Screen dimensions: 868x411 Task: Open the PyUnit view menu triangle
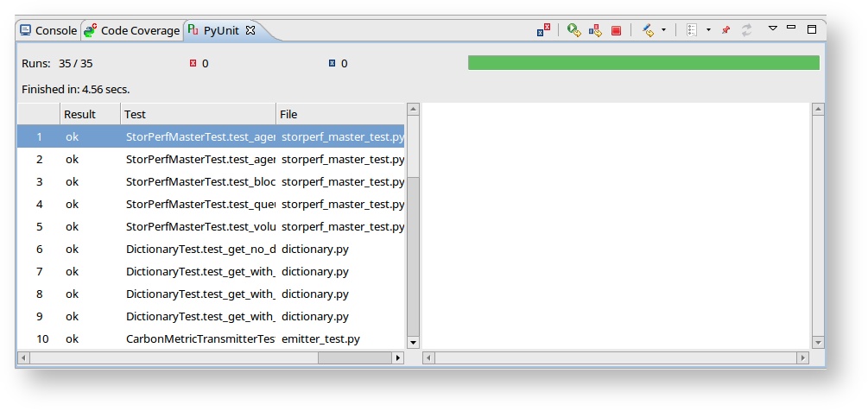[x=773, y=28]
